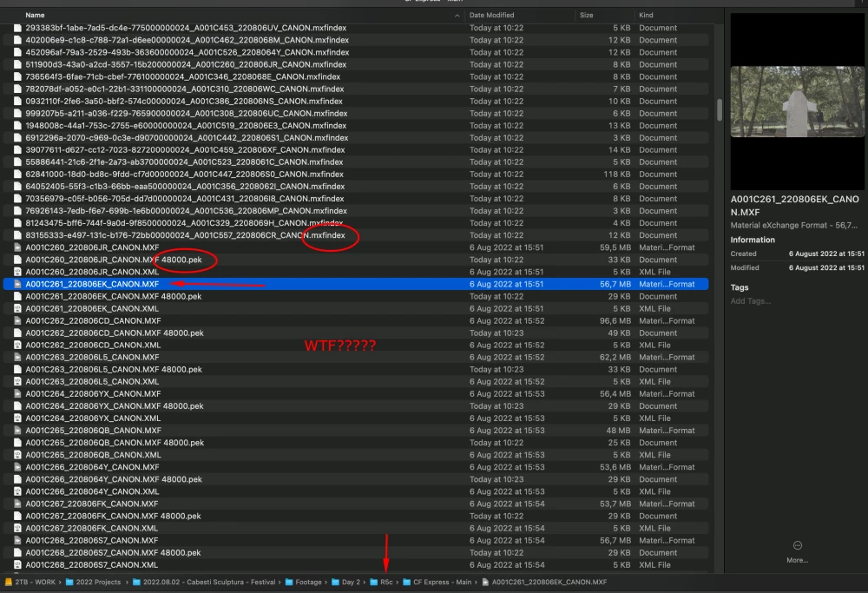Select A001C266_2208064Y_CANON.MXF file name
Viewport: 868px width, 593px height.
click(x=92, y=467)
